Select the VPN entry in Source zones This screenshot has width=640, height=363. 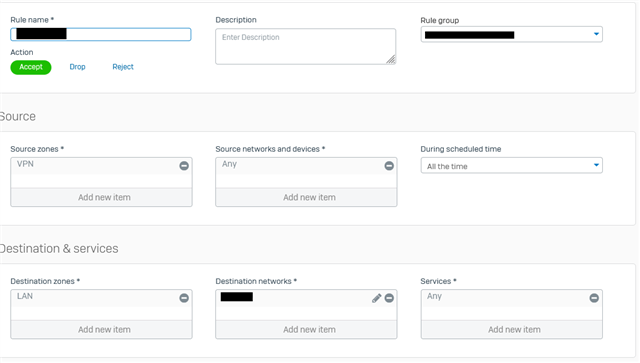25,164
